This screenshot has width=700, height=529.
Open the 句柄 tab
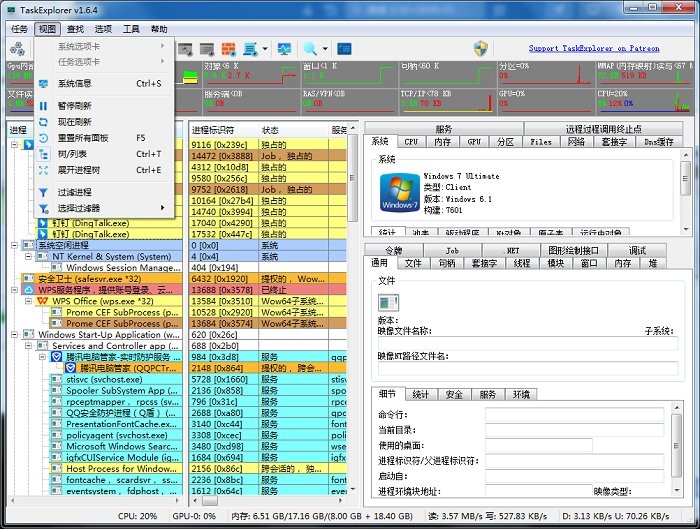pos(446,263)
